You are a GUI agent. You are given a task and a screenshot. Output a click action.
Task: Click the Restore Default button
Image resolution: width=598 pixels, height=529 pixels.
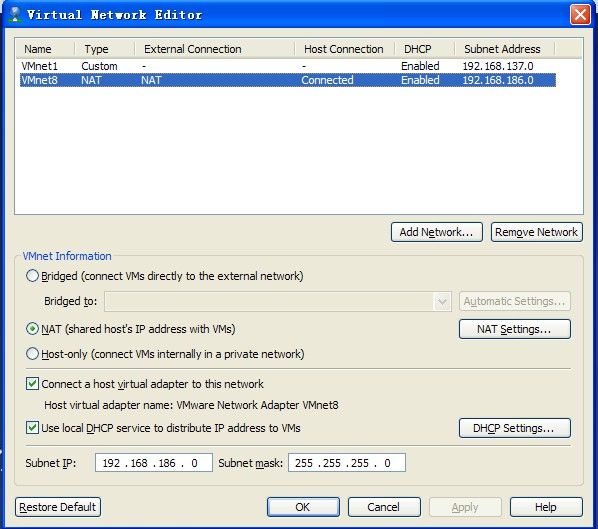pyautogui.click(x=58, y=507)
